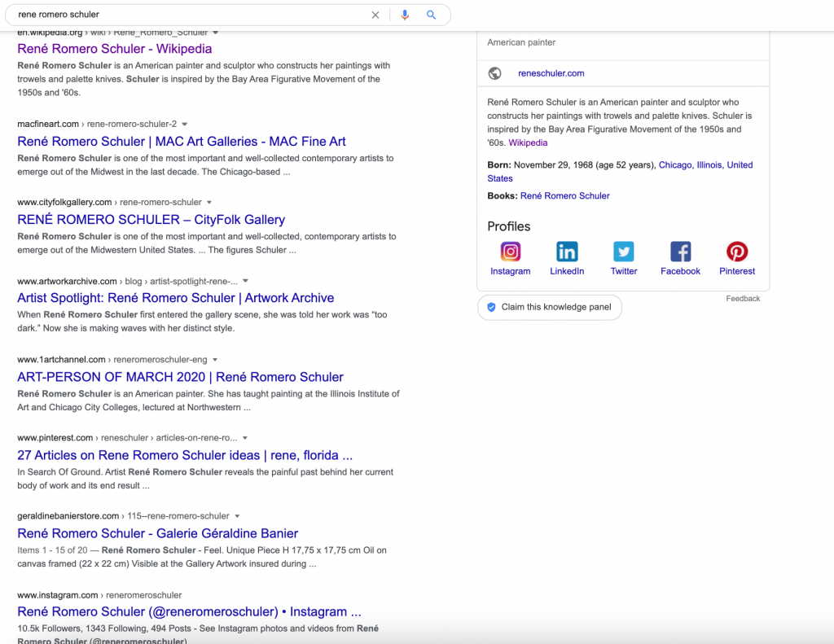Click the Born: label in the knowledge panel

tap(499, 164)
